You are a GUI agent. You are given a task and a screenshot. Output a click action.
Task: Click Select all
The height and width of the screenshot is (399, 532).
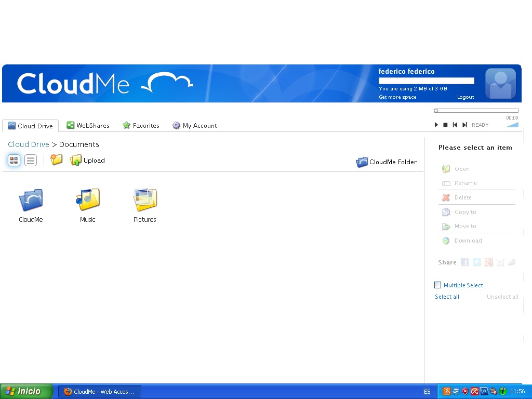click(x=447, y=297)
